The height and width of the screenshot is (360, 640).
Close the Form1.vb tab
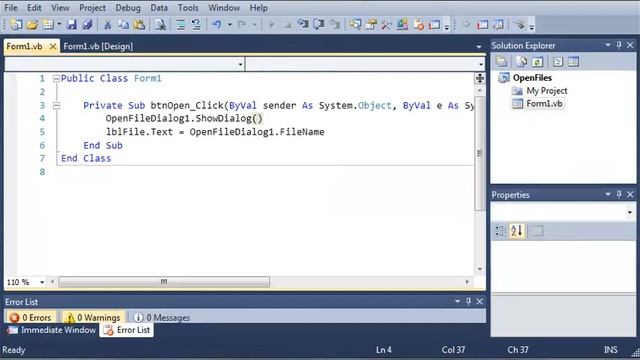pyautogui.click(x=53, y=47)
